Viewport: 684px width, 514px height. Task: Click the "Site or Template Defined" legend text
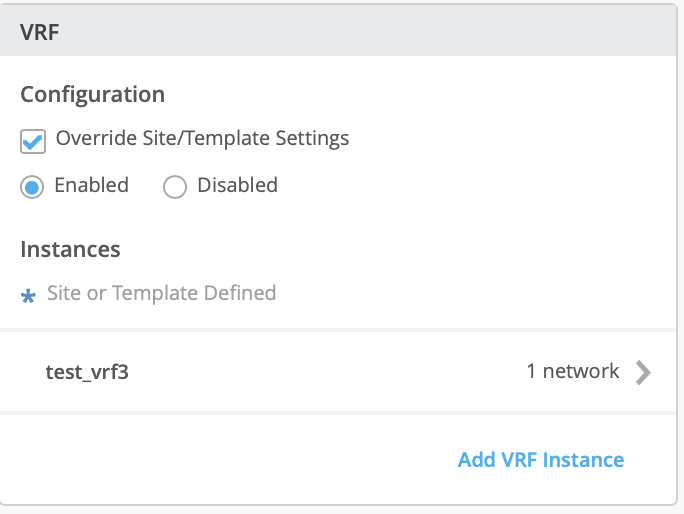click(x=161, y=293)
